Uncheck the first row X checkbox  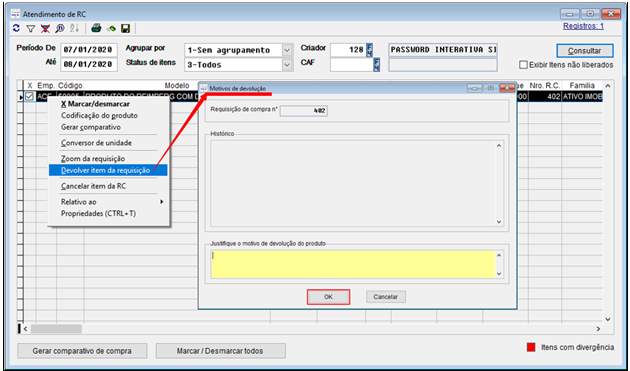(x=29, y=96)
